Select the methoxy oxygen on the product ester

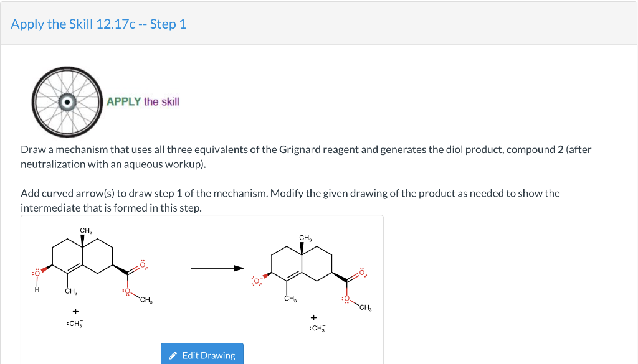pos(346,299)
